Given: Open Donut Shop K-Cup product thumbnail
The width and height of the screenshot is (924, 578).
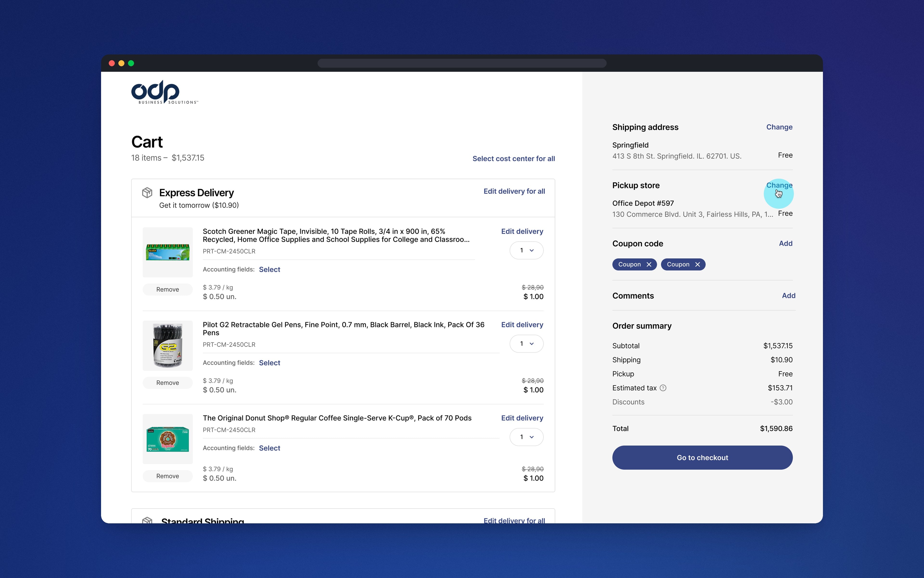Looking at the screenshot, I should tap(168, 439).
